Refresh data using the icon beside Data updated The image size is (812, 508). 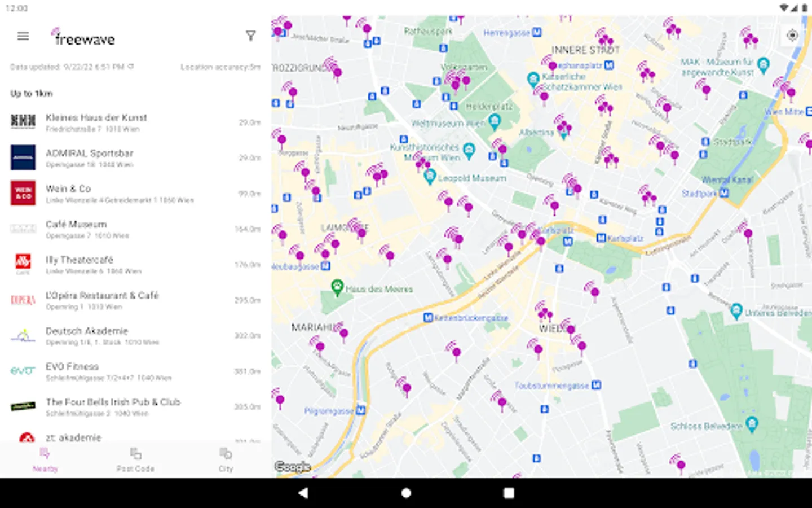click(131, 67)
